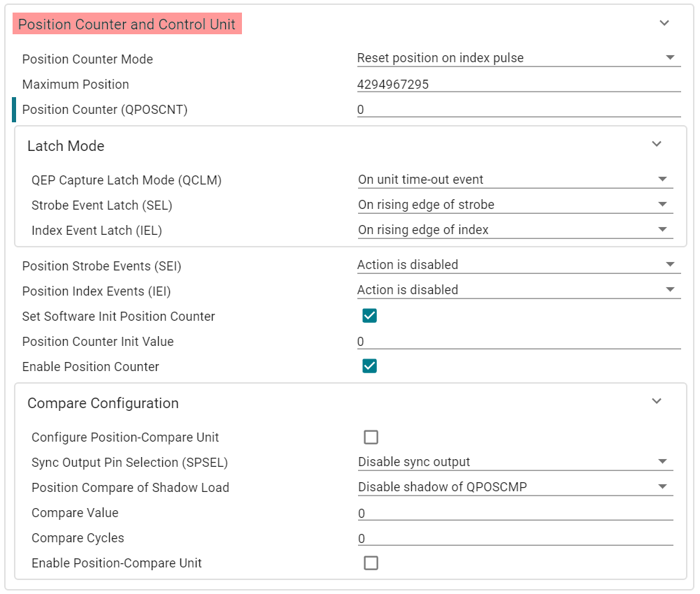The height and width of the screenshot is (594, 700).
Task: Open the QEP Capture Latch Mode dropdown
Action: 515,180
